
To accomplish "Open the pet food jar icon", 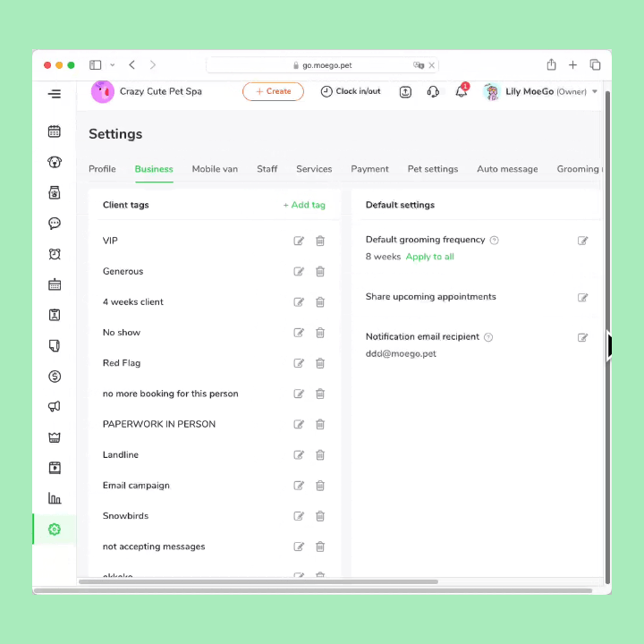I will 55,192.
